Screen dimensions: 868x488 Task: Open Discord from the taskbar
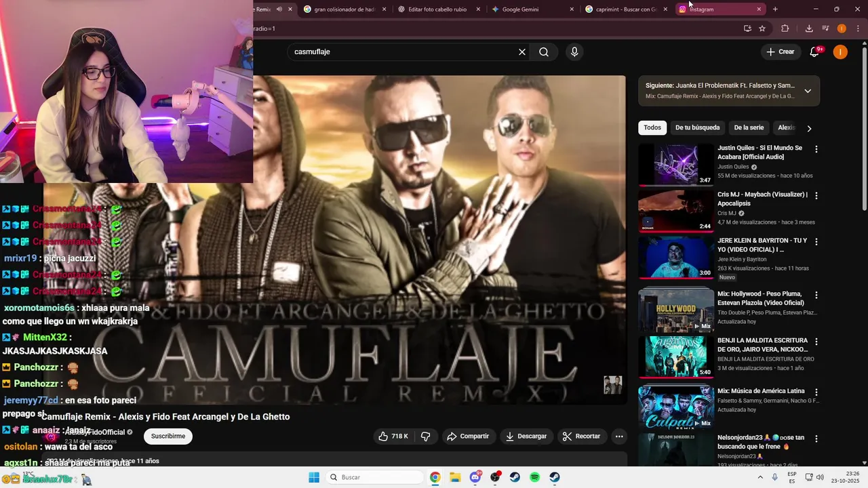[475, 477]
